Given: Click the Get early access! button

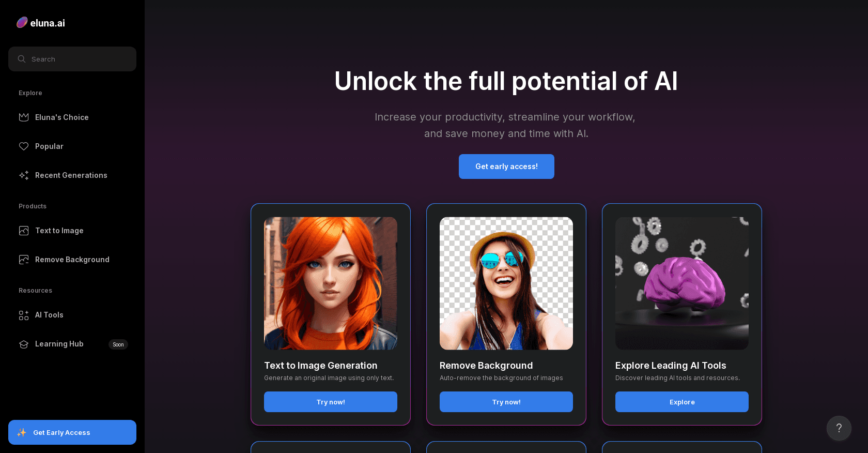Looking at the screenshot, I should 506,167.
